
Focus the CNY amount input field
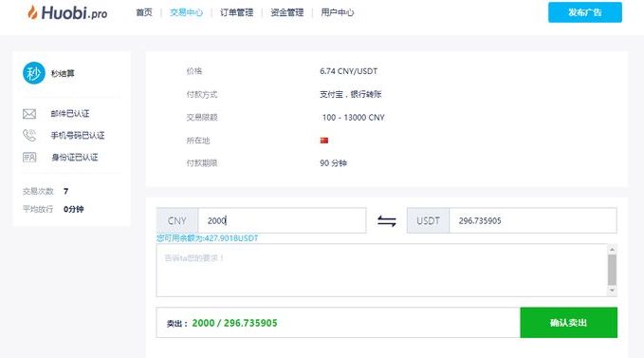282,220
